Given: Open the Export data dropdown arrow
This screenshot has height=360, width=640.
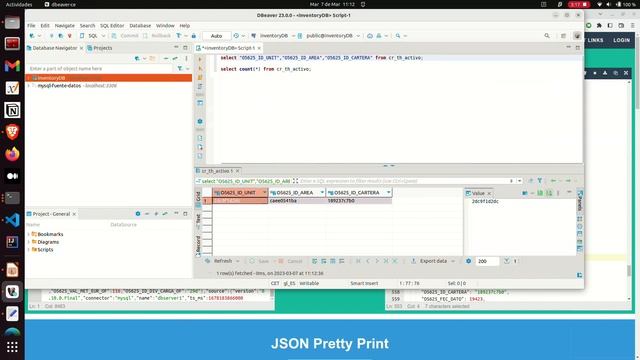Looking at the screenshot, I should 453,261.
